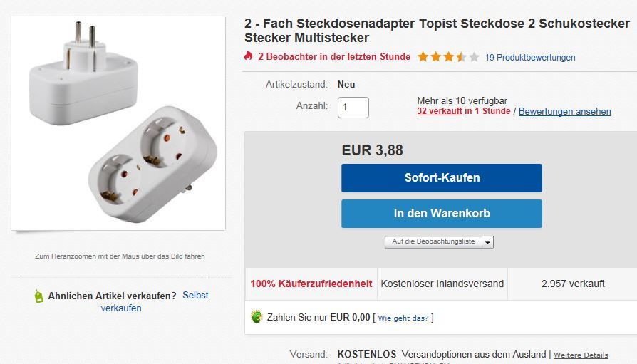Add item with In den Warenkorb
The image size is (637, 364).
[442, 214]
